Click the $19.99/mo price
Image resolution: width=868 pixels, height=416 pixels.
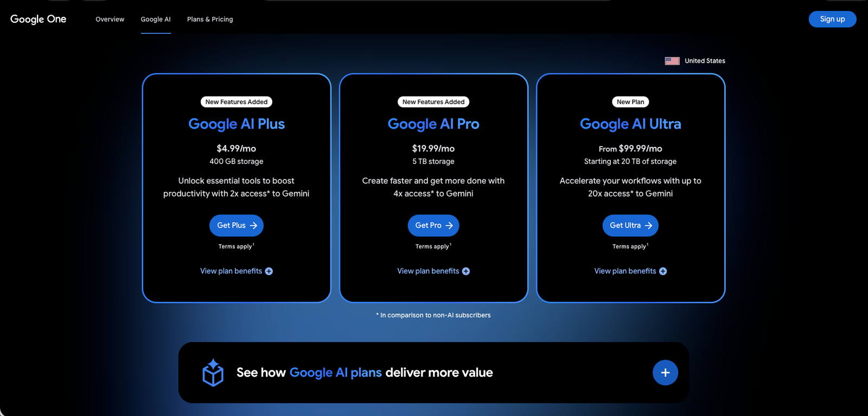pos(433,148)
